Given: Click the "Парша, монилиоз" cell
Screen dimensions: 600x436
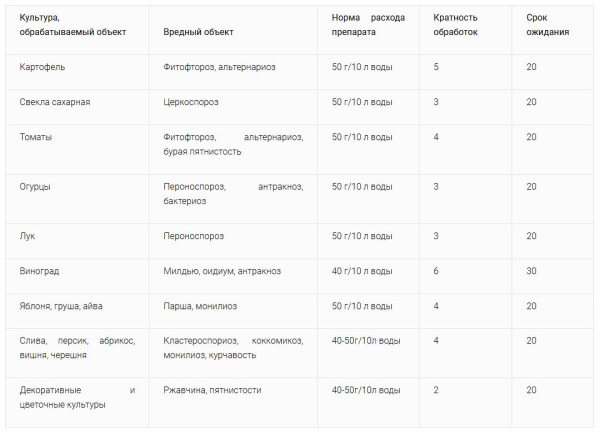Looking at the screenshot, I should [201, 306].
